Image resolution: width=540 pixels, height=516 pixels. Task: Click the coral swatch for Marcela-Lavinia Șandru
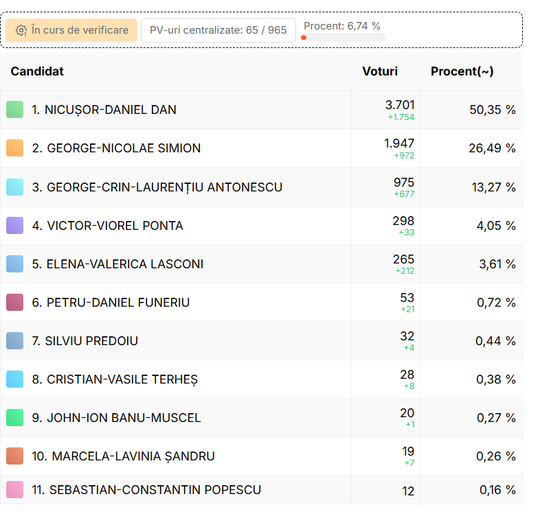click(x=15, y=456)
